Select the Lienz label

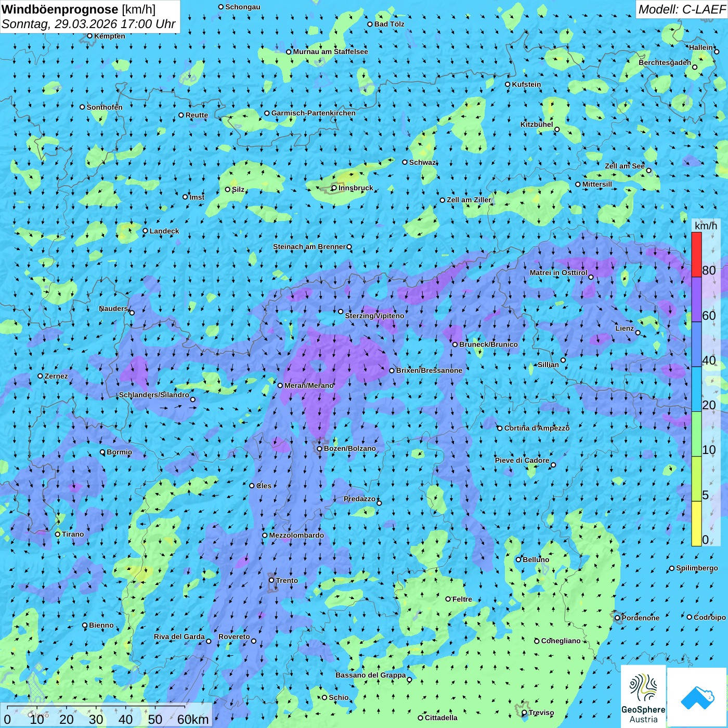pyautogui.click(x=625, y=328)
